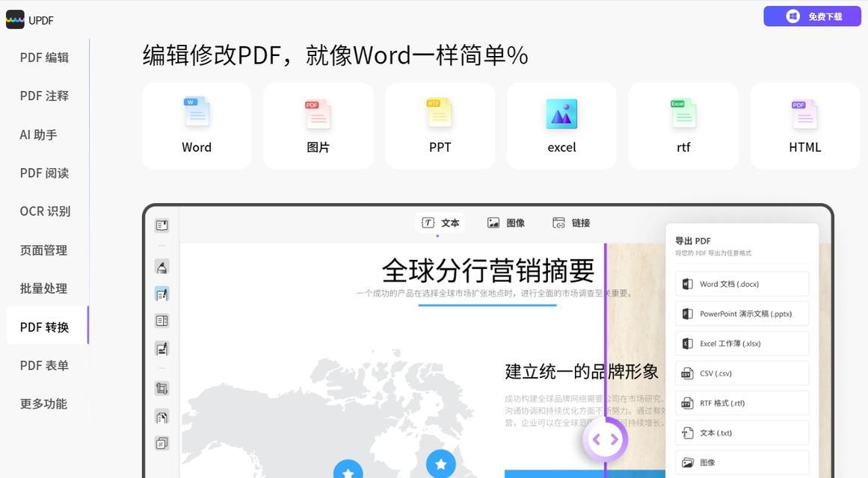Click the form fill and sign icon
868x478 pixels.
(161, 349)
